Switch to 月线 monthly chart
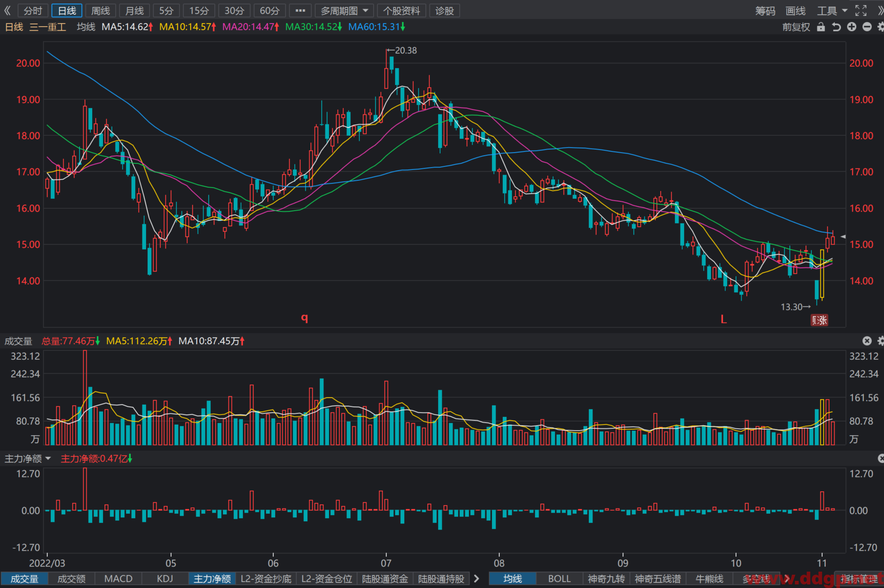 tap(134, 11)
